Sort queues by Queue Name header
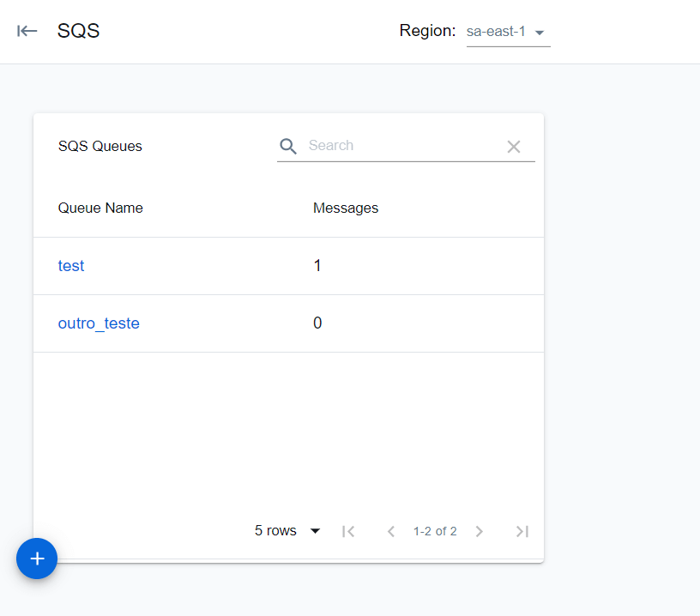The width and height of the screenshot is (700, 616). (x=100, y=208)
